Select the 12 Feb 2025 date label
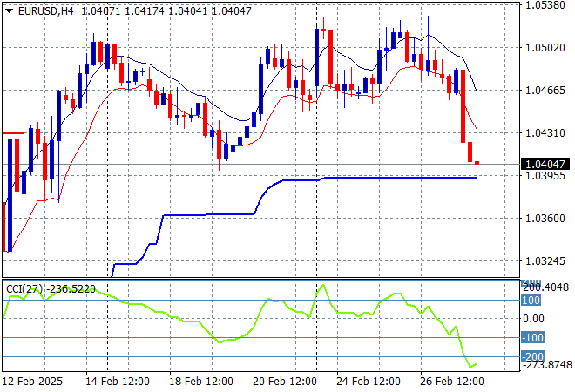575x392 pixels. 33,382
